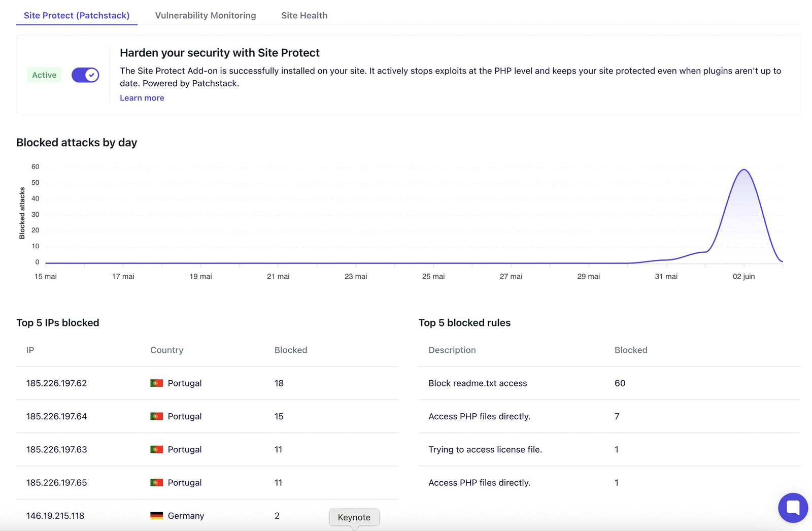The height and width of the screenshot is (531, 812).
Task: Click the Portugal flag beside 185.226.197.62
Action: [156, 383]
